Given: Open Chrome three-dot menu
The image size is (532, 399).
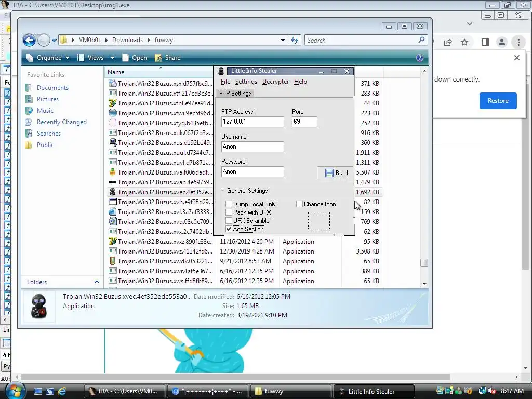Looking at the screenshot, I should [x=518, y=42].
